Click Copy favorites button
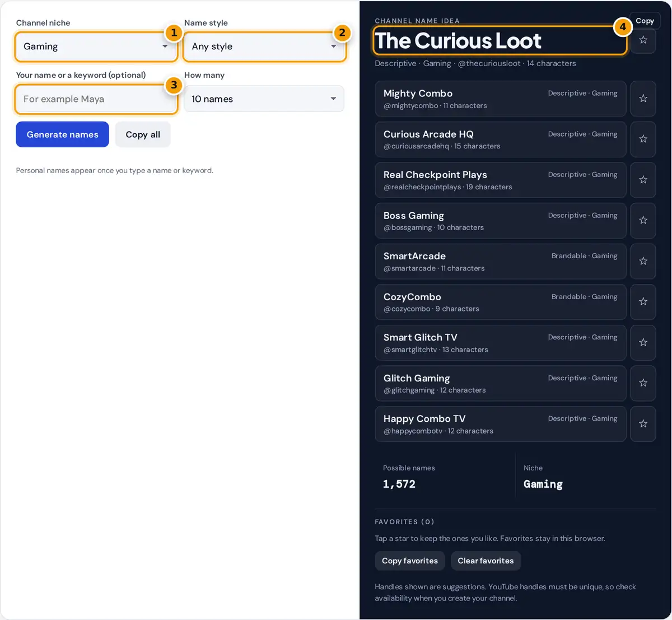Screen dimensions: 672x620 410,561
